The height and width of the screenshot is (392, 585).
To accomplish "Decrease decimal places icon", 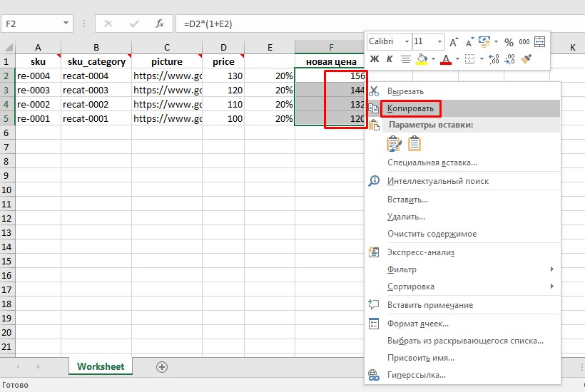I will coord(509,59).
